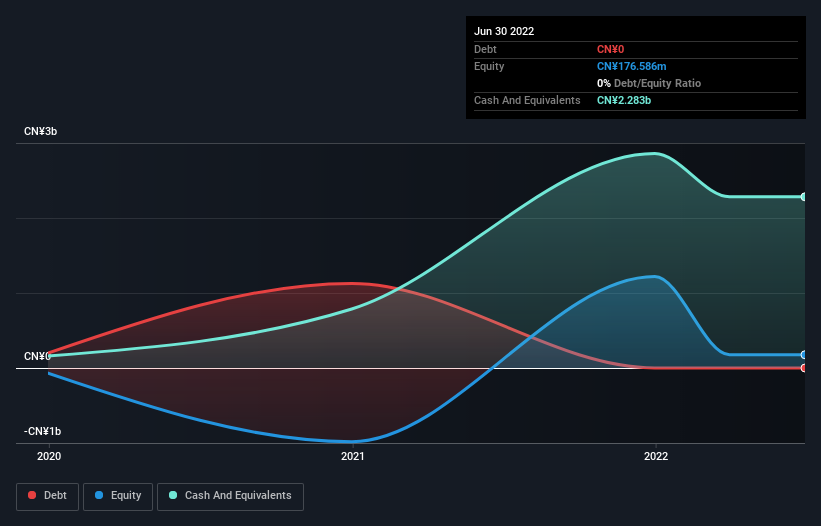Screen dimensions: 821x526
Task: Select the Debt line end marker
Action: 804,368
